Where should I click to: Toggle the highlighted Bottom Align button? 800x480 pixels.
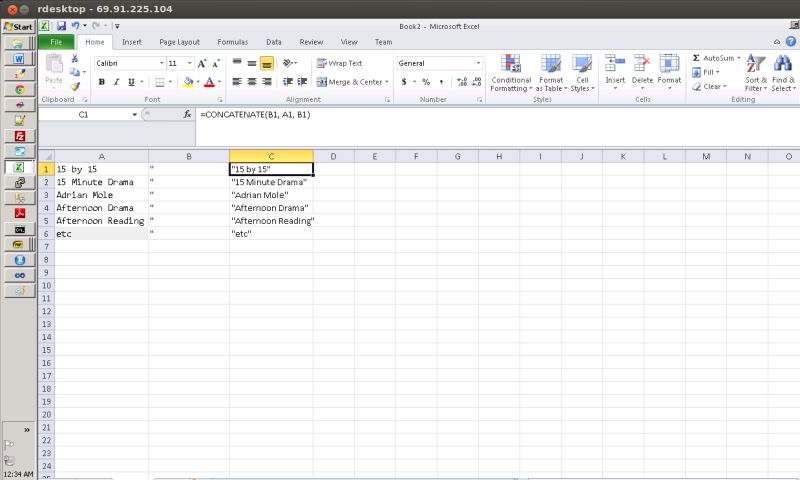[x=267, y=63]
